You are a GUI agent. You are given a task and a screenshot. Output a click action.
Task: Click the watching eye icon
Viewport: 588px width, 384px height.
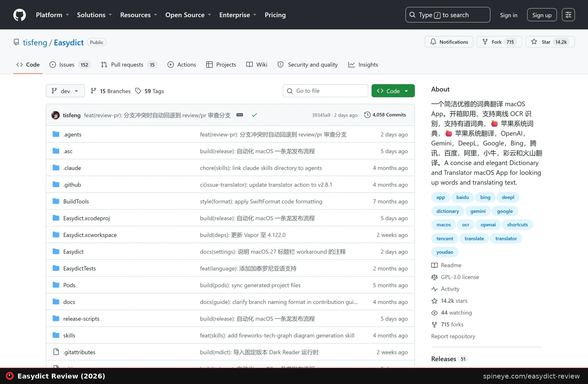click(x=434, y=313)
